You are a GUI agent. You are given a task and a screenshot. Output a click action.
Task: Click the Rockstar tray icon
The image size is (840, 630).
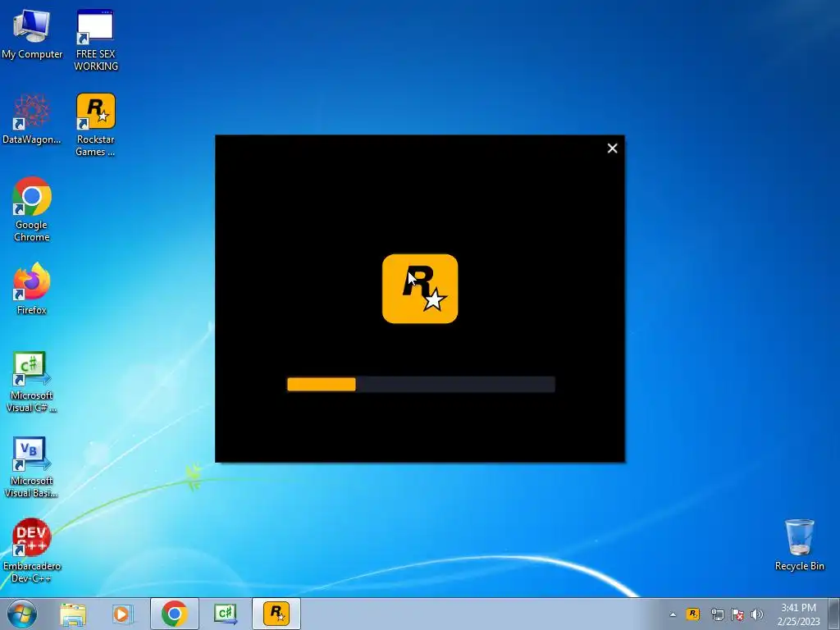point(693,614)
